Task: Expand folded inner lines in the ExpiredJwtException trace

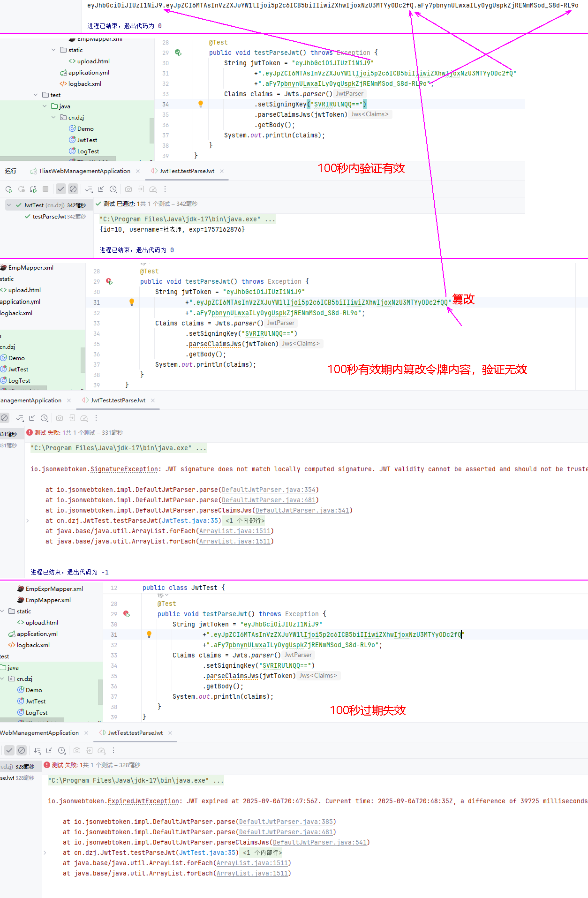Action: (45, 853)
